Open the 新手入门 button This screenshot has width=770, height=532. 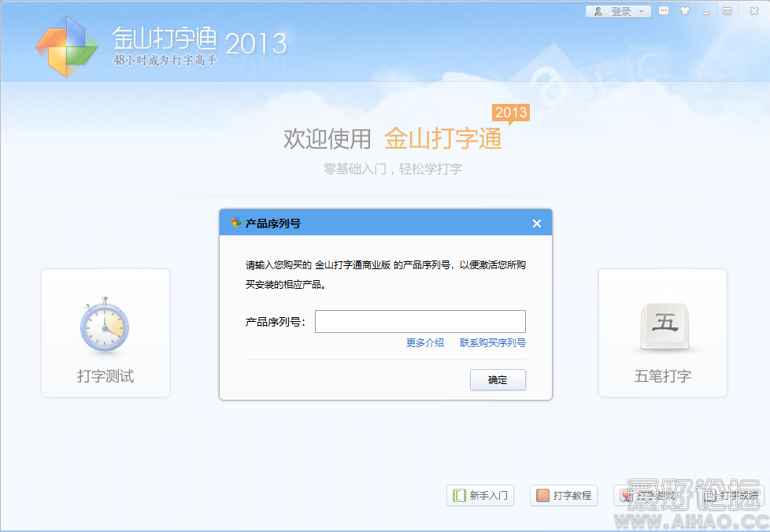(480, 495)
